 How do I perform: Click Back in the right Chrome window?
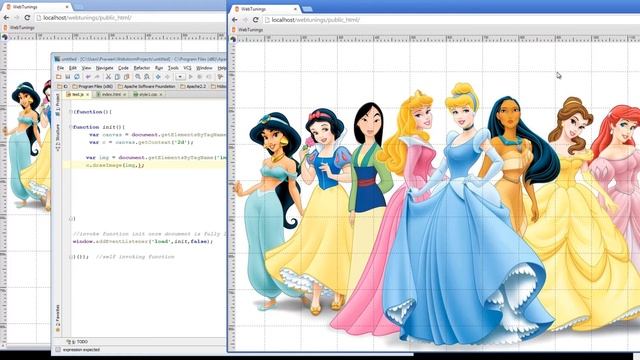point(234,20)
